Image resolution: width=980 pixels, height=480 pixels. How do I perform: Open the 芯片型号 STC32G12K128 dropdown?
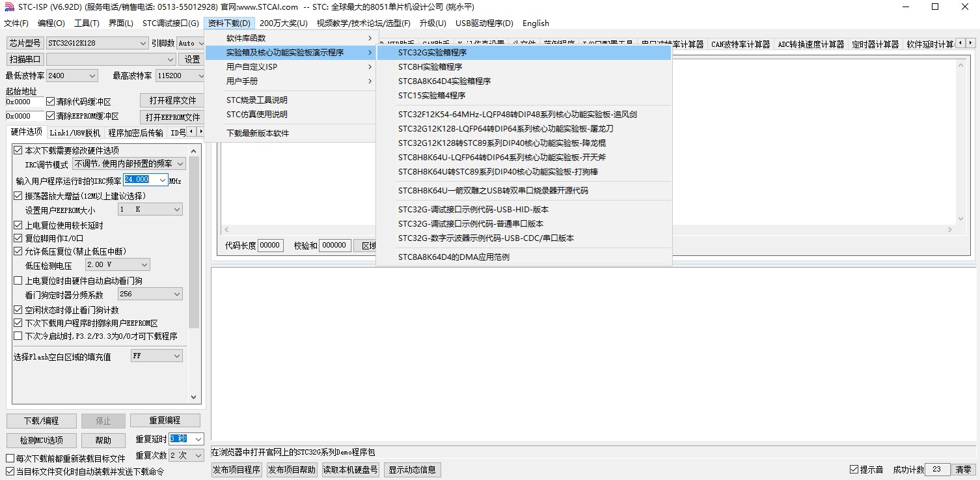[x=97, y=43]
